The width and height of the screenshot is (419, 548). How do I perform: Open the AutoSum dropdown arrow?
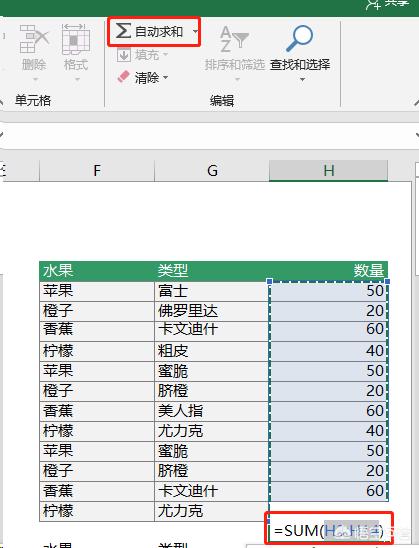[195, 32]
